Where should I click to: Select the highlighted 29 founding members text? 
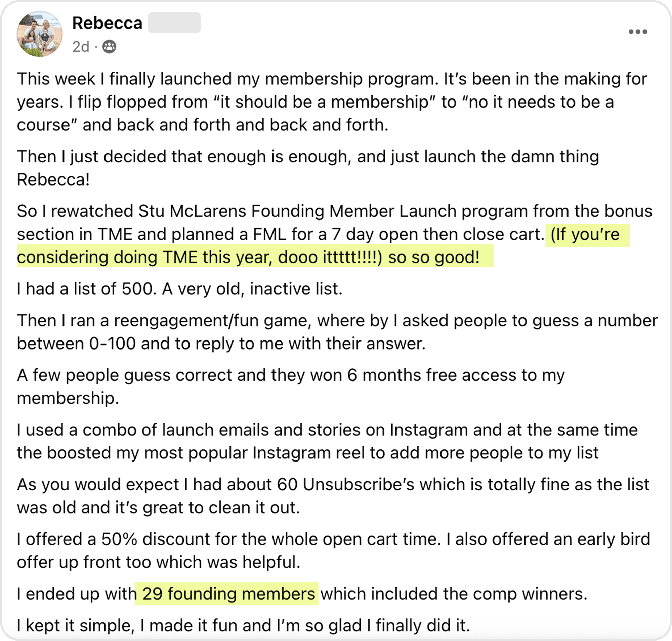tap(228, 594)
